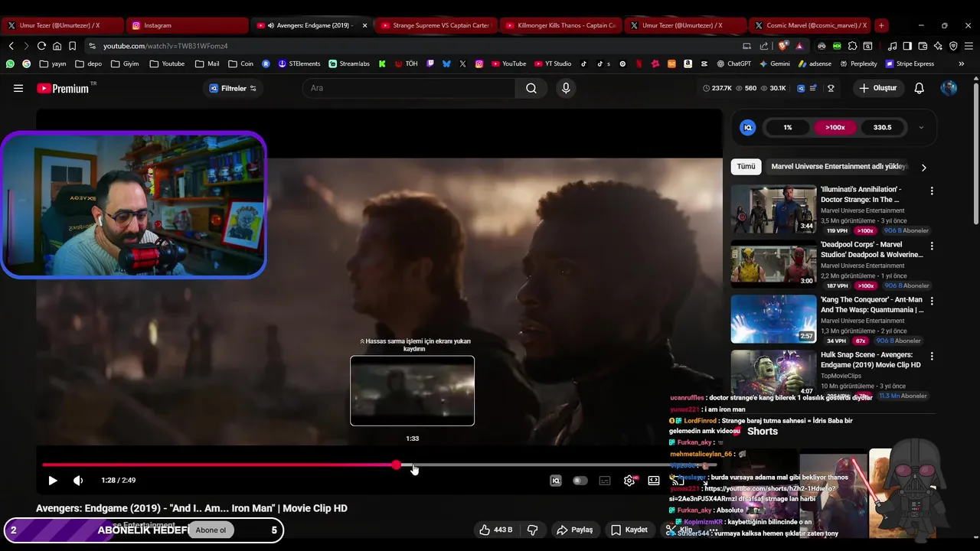
Task: Toggle subtitles on the player
Action: 605,481
